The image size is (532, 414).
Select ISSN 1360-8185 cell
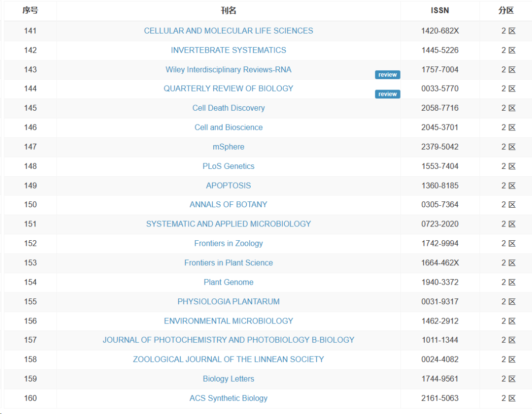(x=440, y=186)
